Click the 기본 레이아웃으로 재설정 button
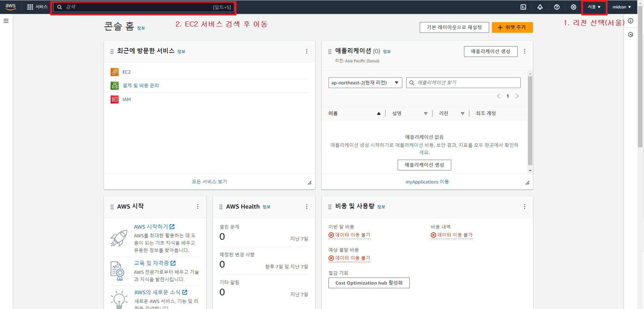The image size is (644, 309). pos(454,27)
